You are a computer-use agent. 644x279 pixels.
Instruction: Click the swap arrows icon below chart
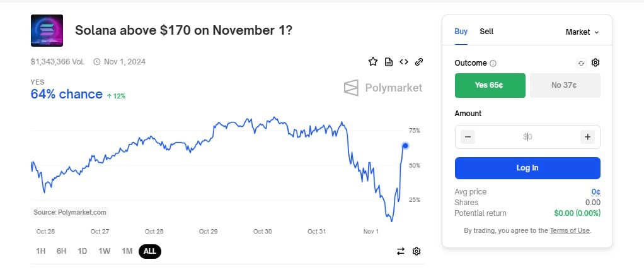[401, 251]
